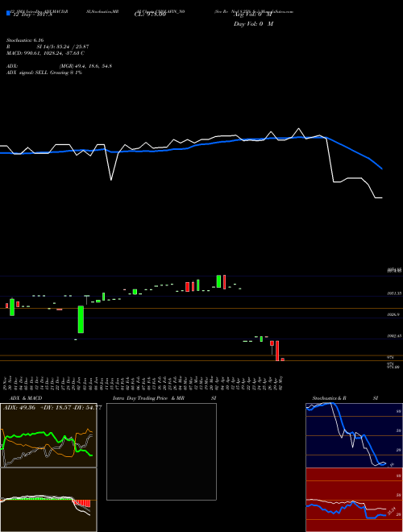403x532 pixels.
Task: Click the sharp dip in the white price line
Action: 111,179
